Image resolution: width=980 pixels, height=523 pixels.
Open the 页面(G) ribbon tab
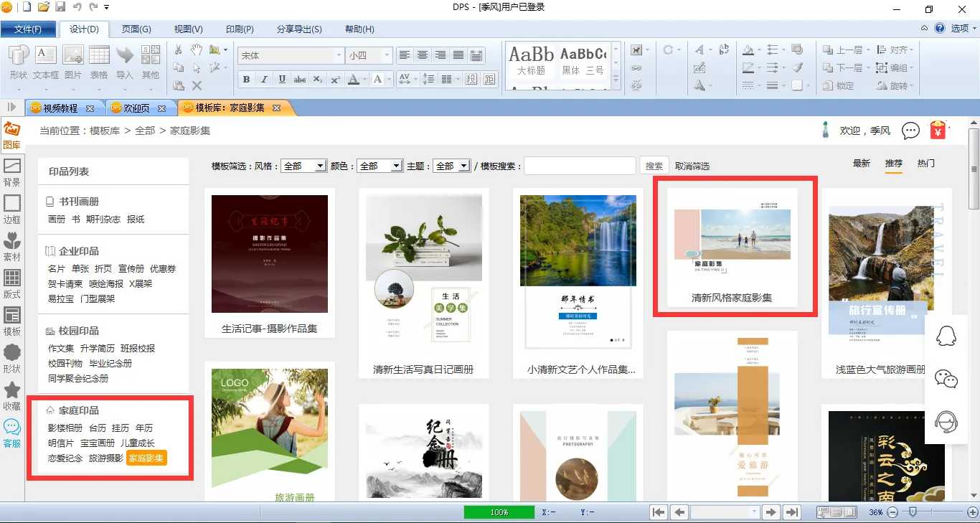coord(136,29)
